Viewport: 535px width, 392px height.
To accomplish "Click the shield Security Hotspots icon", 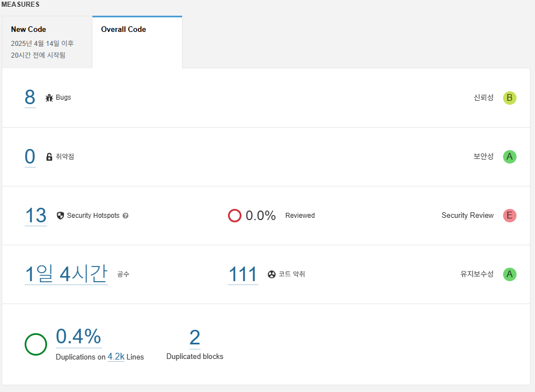I will click(x=61, y=216).
